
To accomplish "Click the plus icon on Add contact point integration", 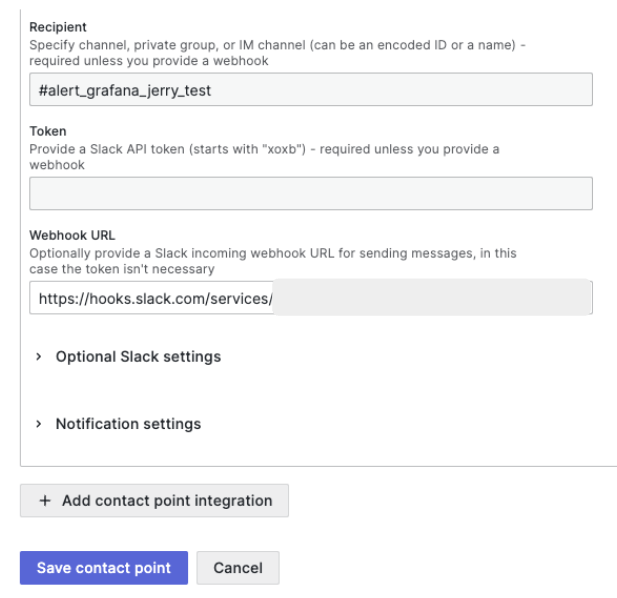I will 45,501.
